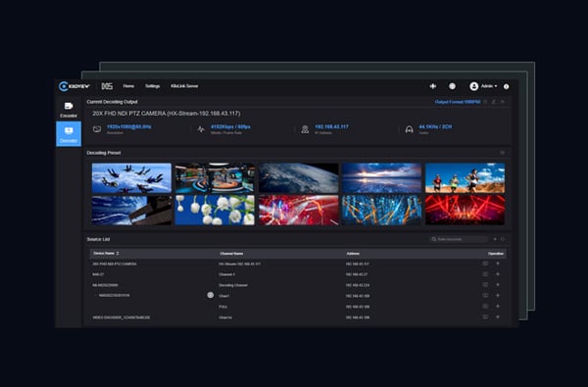
Task: Click the resolution monitor icon
Action: 97,129
